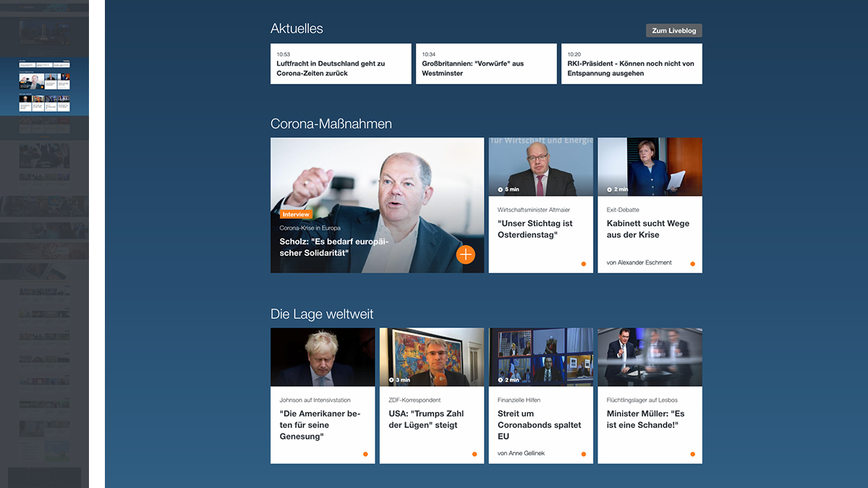Viewport: 868px width, 488px height.
Task: Open the "Zum Liveblog" button
Action: (x=673, y=30)
